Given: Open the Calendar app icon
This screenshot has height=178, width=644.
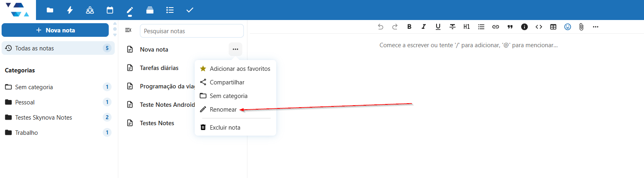Looking at the screenshot, I should tap(110, 10).
